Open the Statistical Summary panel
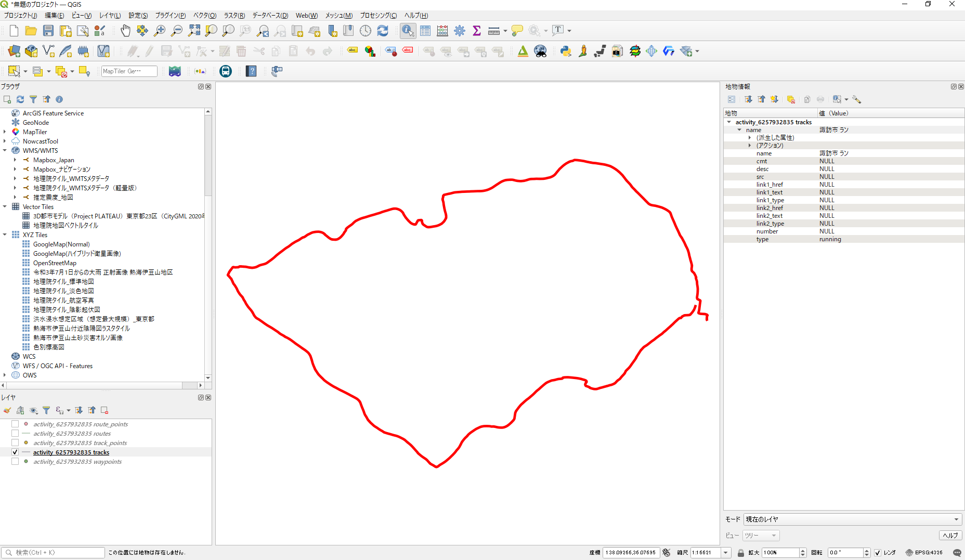The height and width of the screenshot is (560, 965). pyautogui.click(x=477, y=31)
